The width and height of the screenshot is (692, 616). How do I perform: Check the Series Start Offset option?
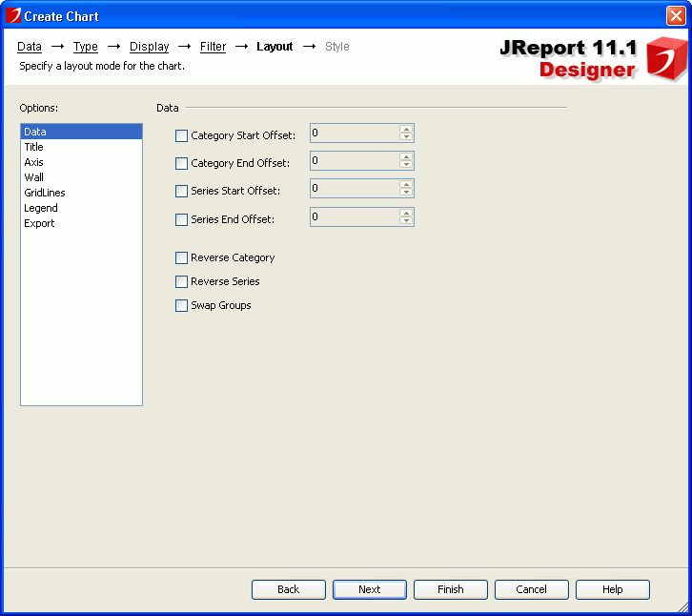[x=182, y=192]
